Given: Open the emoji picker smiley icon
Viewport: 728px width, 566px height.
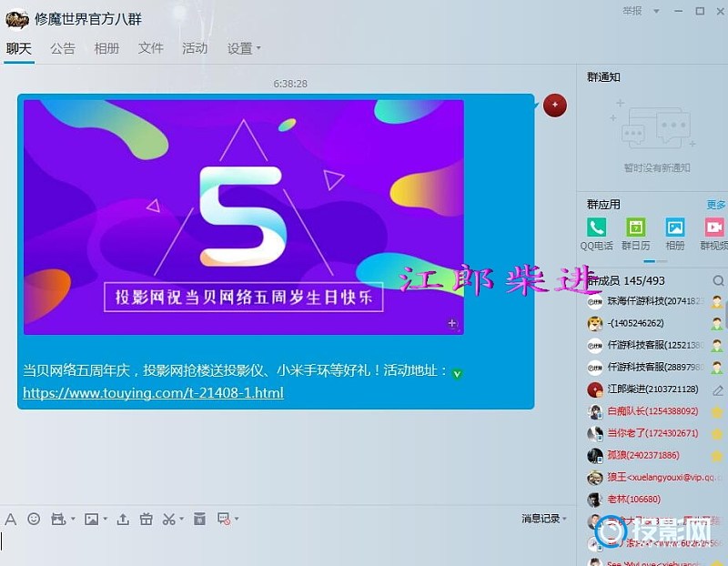Looking at the screenshot, I should (34, 519).
